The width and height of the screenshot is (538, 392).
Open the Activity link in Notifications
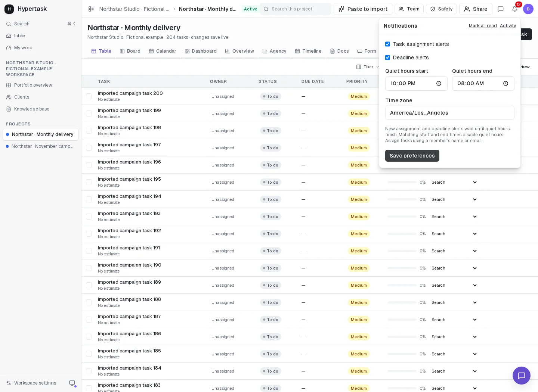tap(508, 26)
